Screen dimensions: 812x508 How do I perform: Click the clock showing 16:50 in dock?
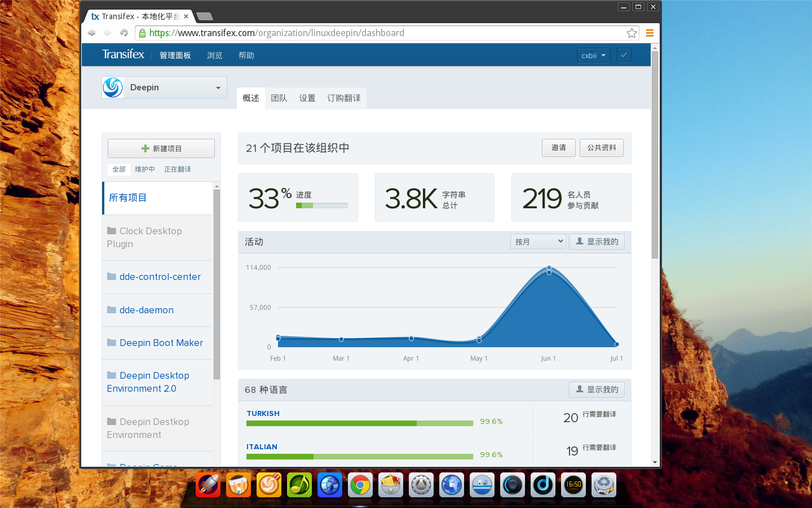pyautogui.click(x=573, y=485)
